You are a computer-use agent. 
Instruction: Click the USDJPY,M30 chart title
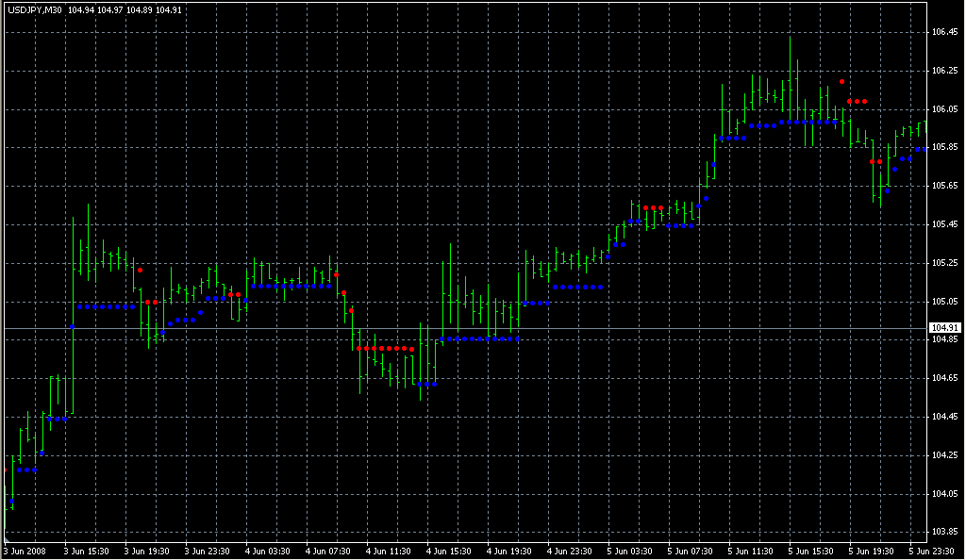coord(36,10)
